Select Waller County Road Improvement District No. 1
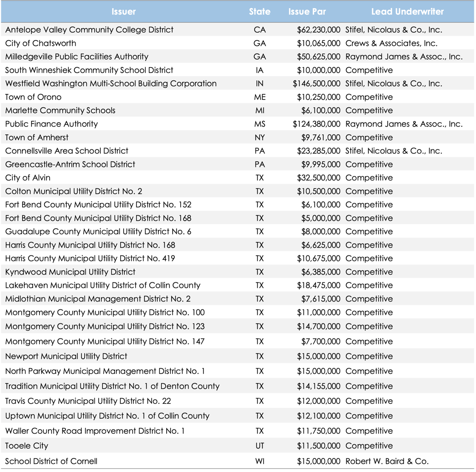 pos(95,431)
